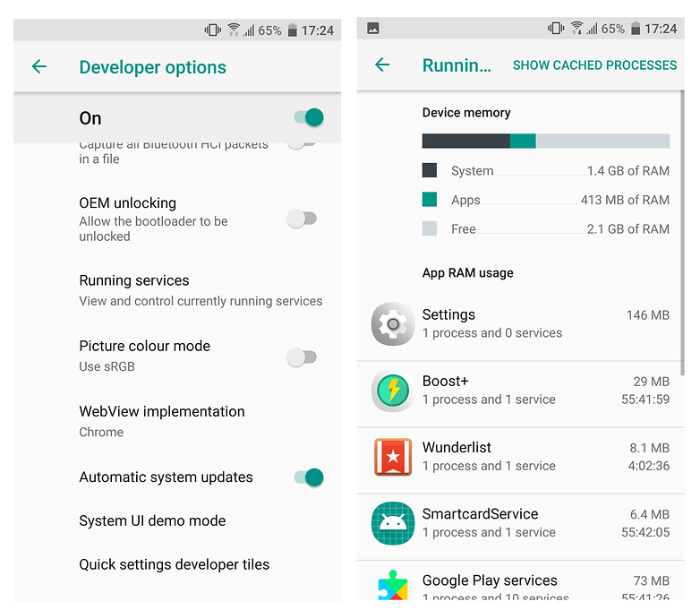Image resolution: width=700 pixels, height=610 pixels.
Task: Tap Free 2.1 GB of RAM row
Action: (x=545, y=228)
